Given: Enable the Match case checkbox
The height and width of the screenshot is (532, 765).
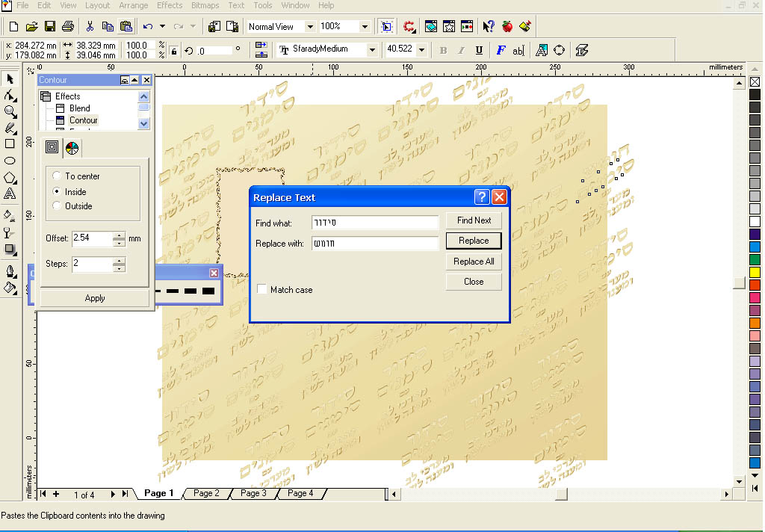Looking at the screenshot, I should click(x=262, y=289).
